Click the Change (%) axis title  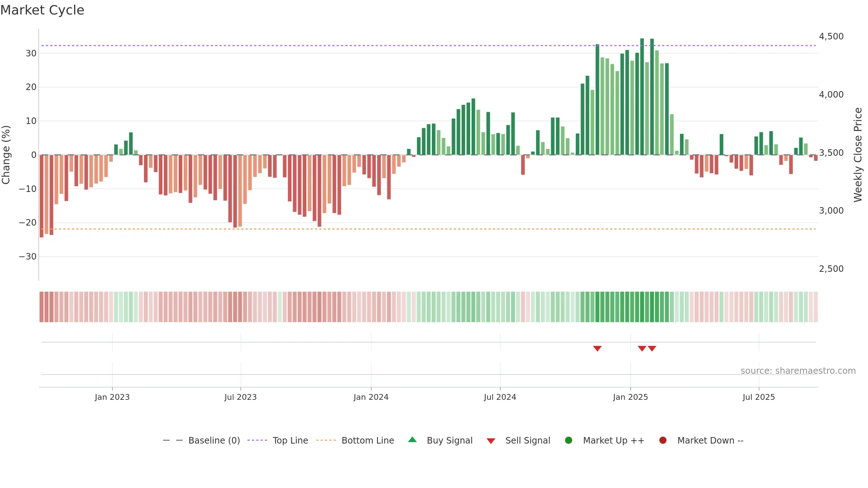[x=6, y=155]
